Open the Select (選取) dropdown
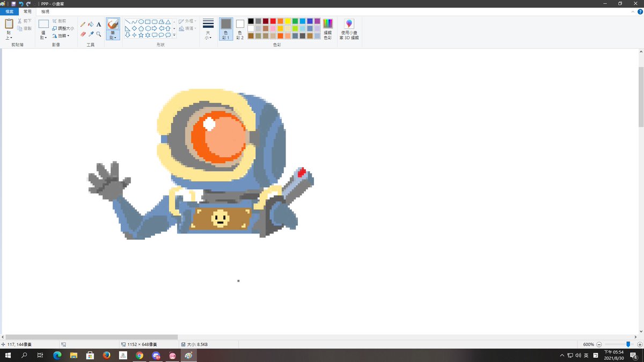644x362 pixels. point(43,35)
